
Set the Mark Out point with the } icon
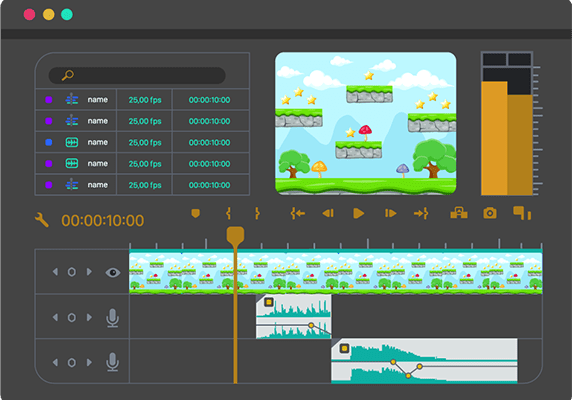pos(257,213)
